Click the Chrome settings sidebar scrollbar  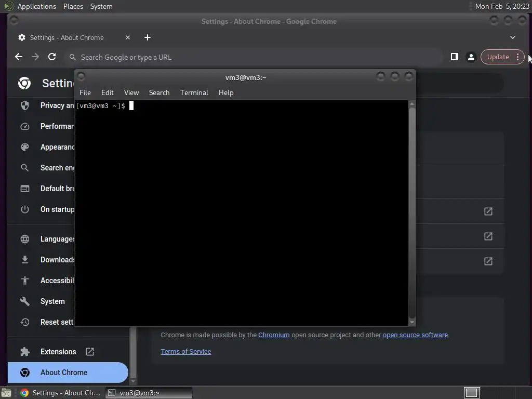click(x=133, y=353)
